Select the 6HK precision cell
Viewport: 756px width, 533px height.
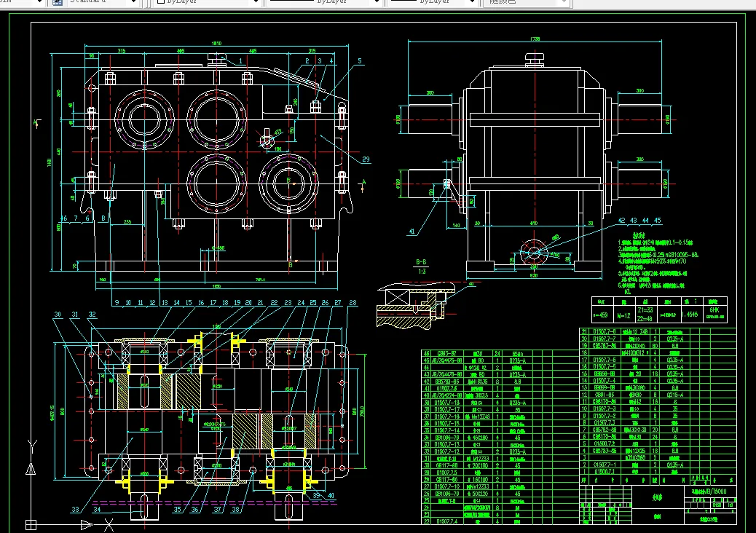714,310
